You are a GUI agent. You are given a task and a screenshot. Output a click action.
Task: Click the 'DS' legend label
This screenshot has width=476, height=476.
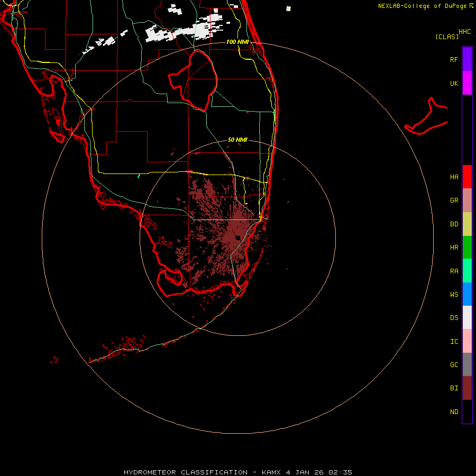click(454, 318)
